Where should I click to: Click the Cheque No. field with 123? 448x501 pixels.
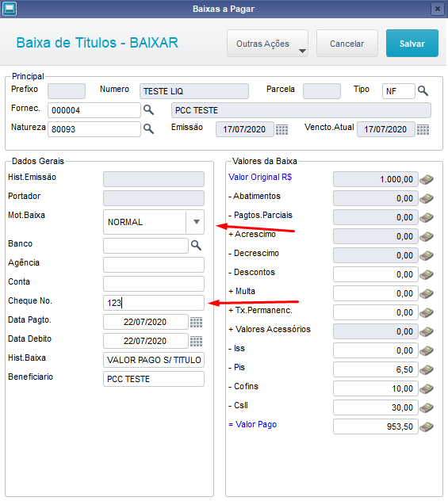click(x=154, y=303)
